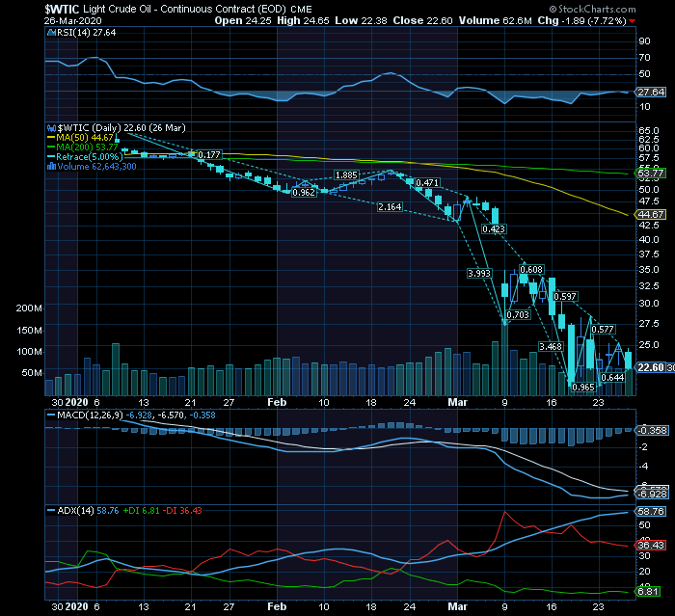Click the 50M volume axis label
The image size is (675, 616).
tap(32, 372)
